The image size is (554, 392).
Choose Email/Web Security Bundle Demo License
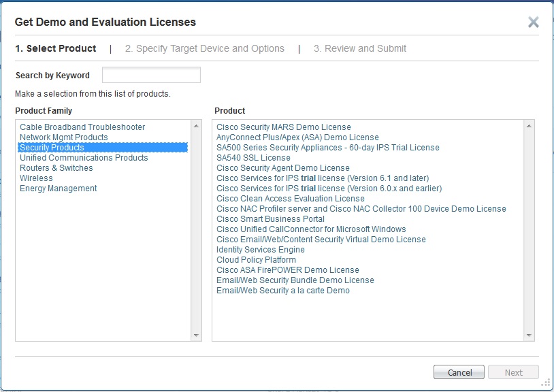pyautogui.click(x=295, y=281)
